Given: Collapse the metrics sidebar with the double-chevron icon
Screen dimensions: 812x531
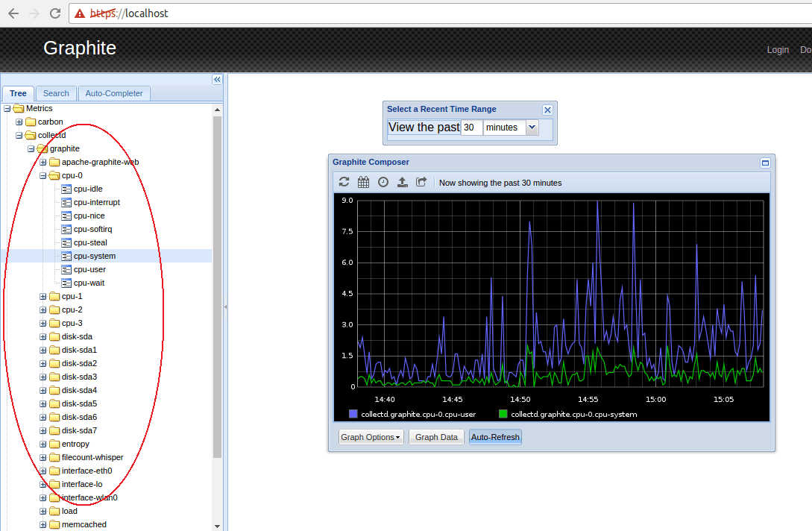Looking at the screenshot, I should (216, 79).
